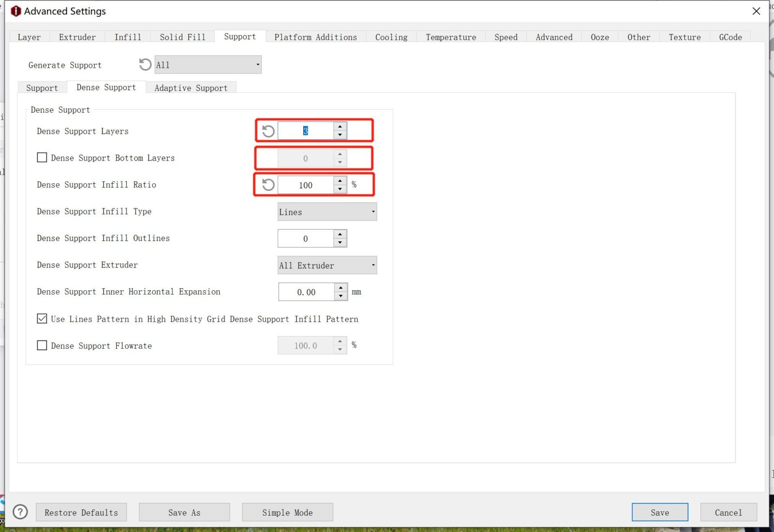Reset the Generate Support setting
Screen dimensions: 774x532
click(x=145, y=65)
